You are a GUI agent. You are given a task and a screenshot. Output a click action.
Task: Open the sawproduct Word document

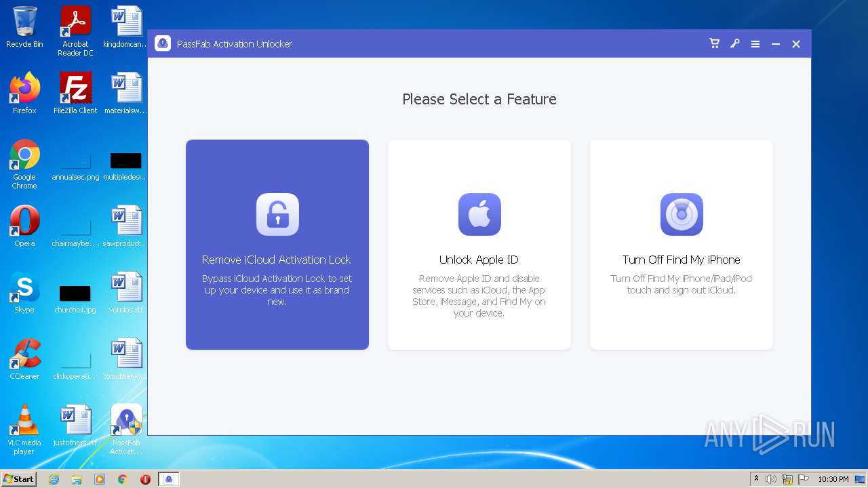coord(126,226)
